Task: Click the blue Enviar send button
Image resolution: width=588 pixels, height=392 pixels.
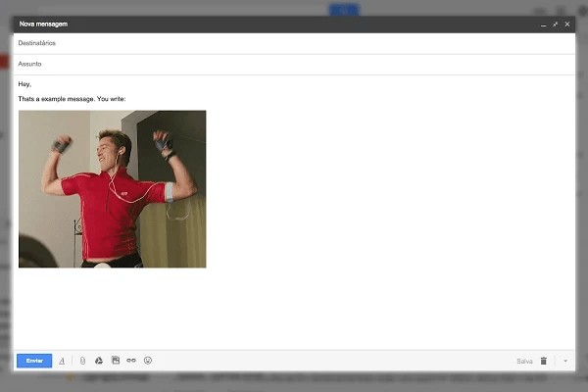Action: pyautogui.click(x=34, y=361)
